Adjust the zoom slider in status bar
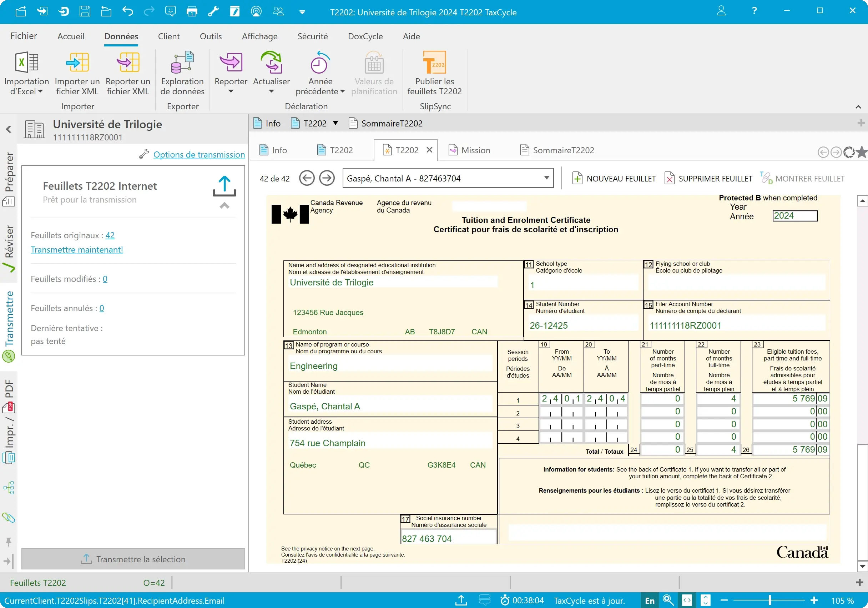868x608 pixels. pos(769,600)
